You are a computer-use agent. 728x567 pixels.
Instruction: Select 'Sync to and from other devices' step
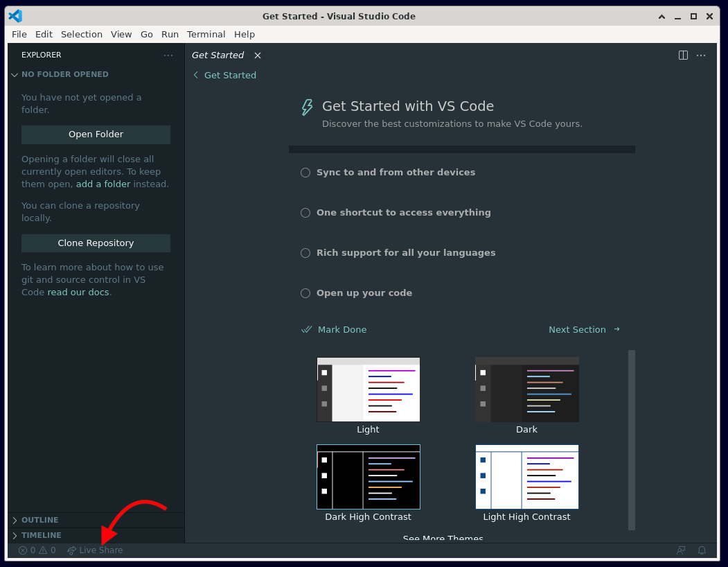click(396, 173)
